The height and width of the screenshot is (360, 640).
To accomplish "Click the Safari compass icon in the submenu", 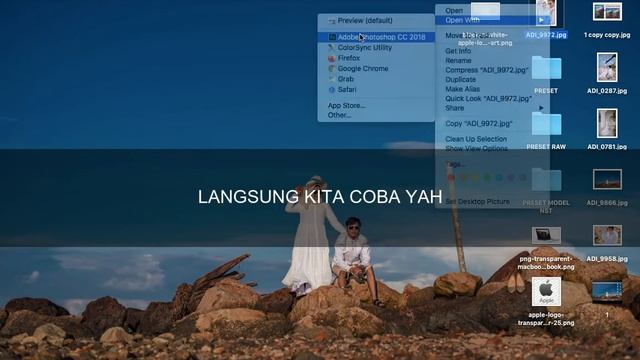I will tap(332, 90).
